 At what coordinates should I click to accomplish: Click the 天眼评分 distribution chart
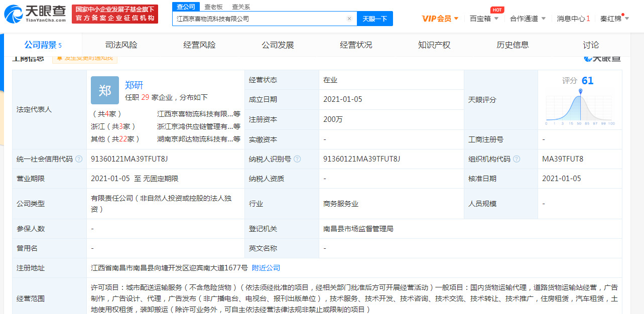(x=580, y=107)
